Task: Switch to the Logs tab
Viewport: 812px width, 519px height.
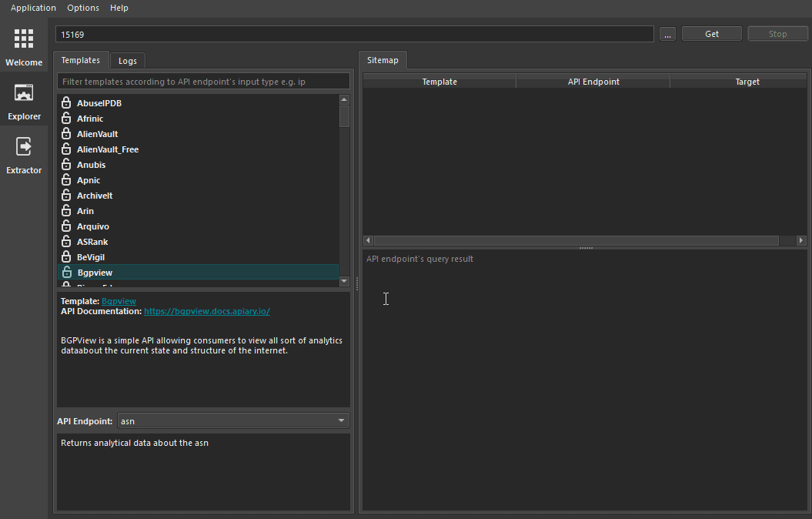Action: point(127,61)
